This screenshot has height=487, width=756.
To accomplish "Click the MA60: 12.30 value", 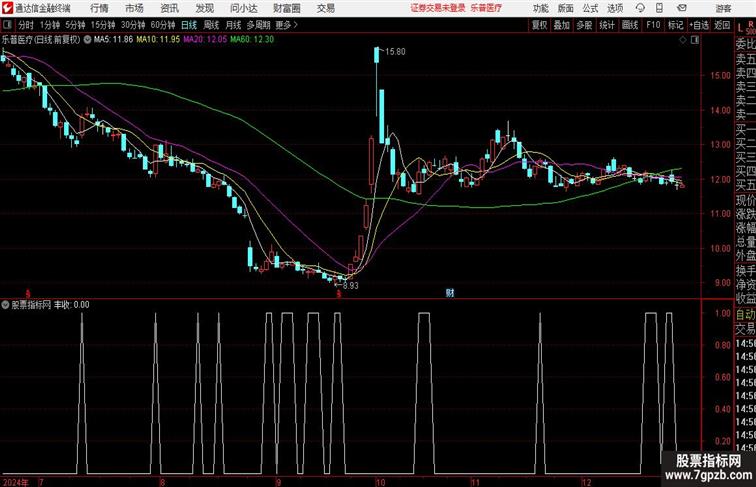I will click(x=252, y=40).
